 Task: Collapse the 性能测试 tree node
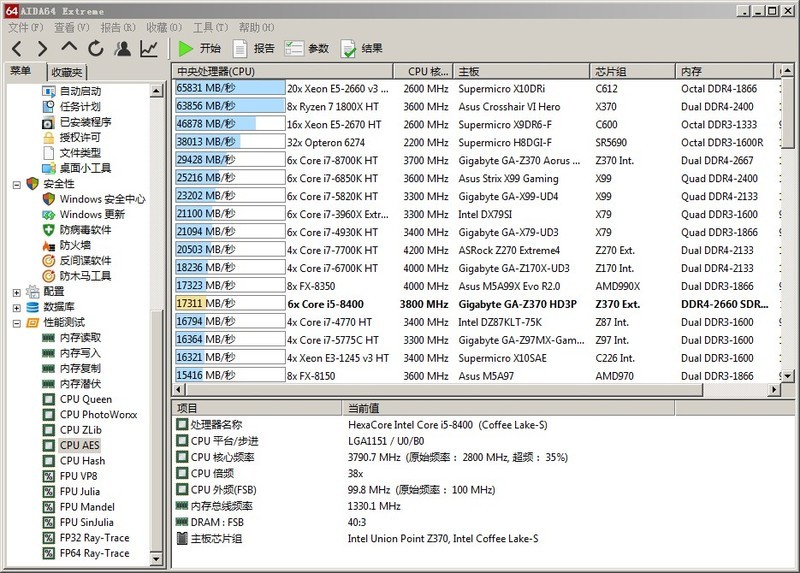[x=16, y=323]
